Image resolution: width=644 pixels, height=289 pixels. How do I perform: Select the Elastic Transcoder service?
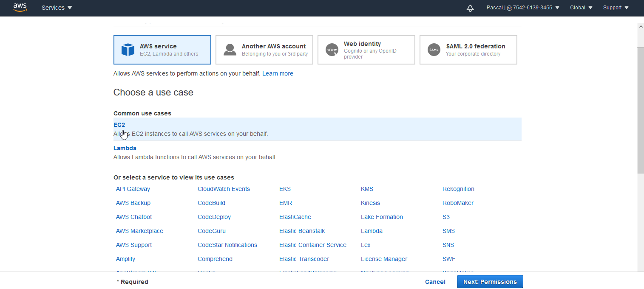pyautogui.click(x=304, y=259)
